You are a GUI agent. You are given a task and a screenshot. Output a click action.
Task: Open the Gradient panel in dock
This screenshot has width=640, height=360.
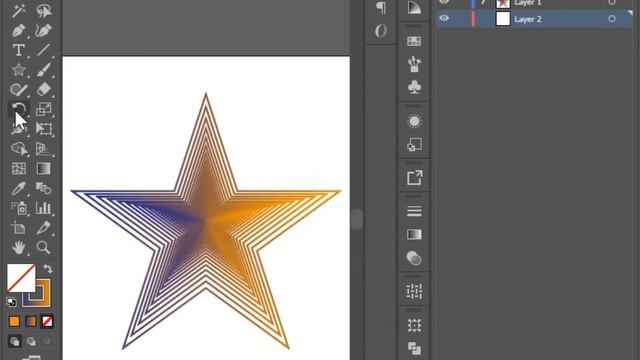click(414, 234)
